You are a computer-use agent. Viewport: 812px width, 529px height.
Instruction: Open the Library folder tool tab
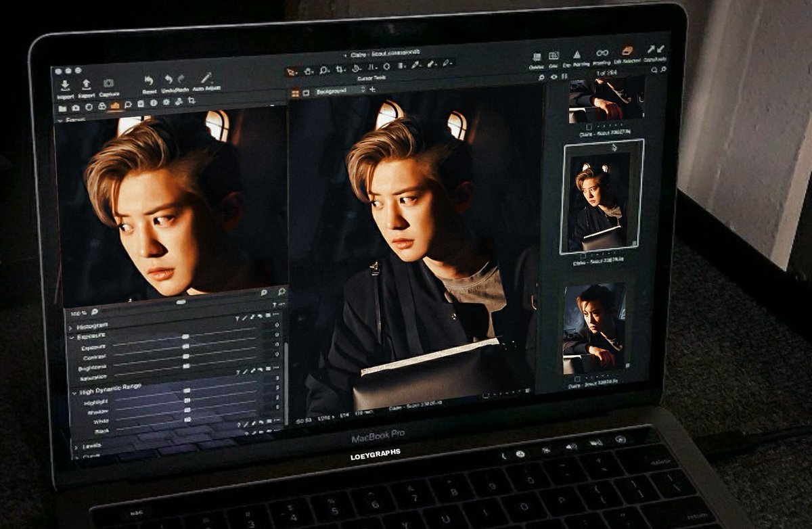coord(62,108)
